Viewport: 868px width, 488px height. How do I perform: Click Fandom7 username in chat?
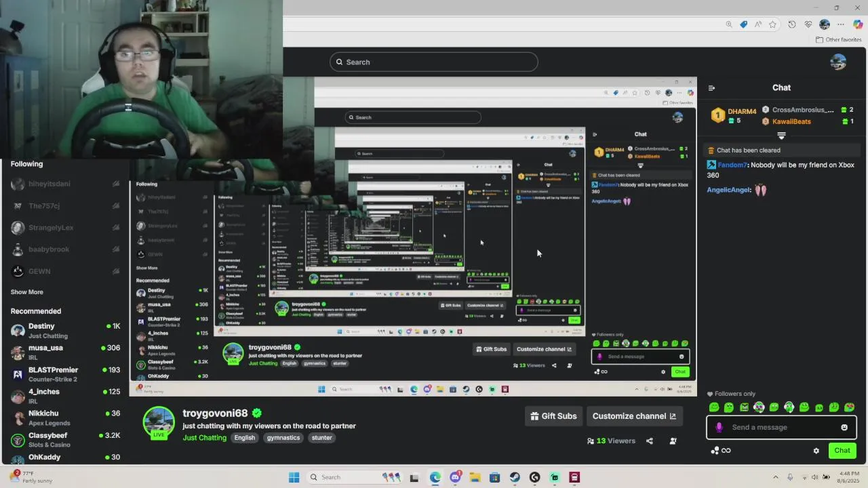coord(732,165)
